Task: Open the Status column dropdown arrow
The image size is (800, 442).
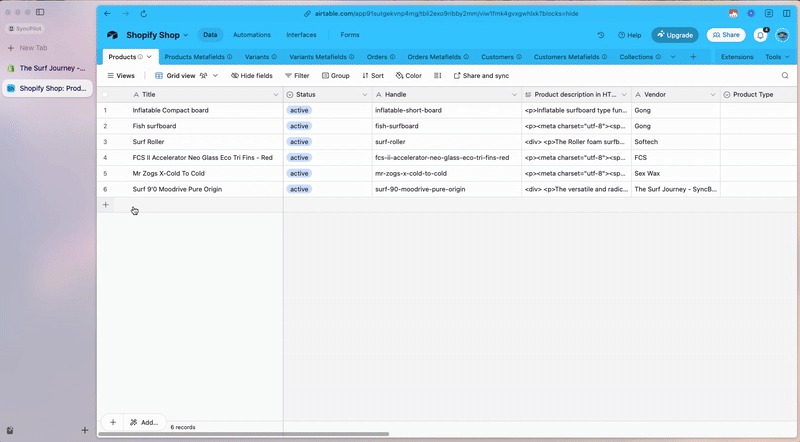Action: 364,94
